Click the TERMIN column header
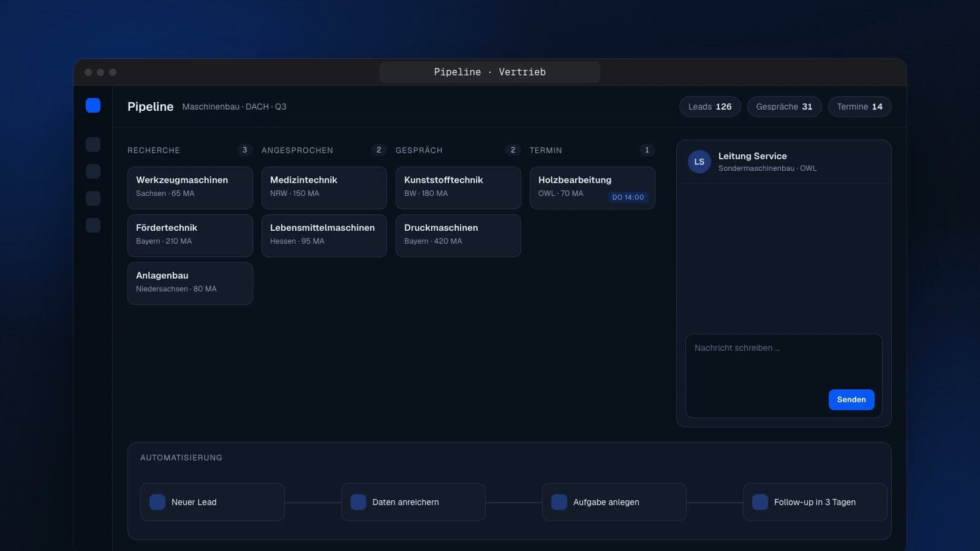980x551 pixels. [x=546, y=151]
